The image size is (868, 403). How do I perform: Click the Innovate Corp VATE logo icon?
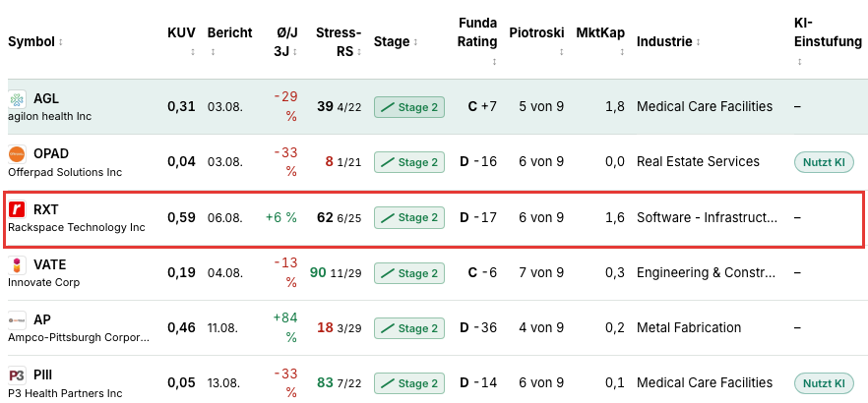[17, 265]
